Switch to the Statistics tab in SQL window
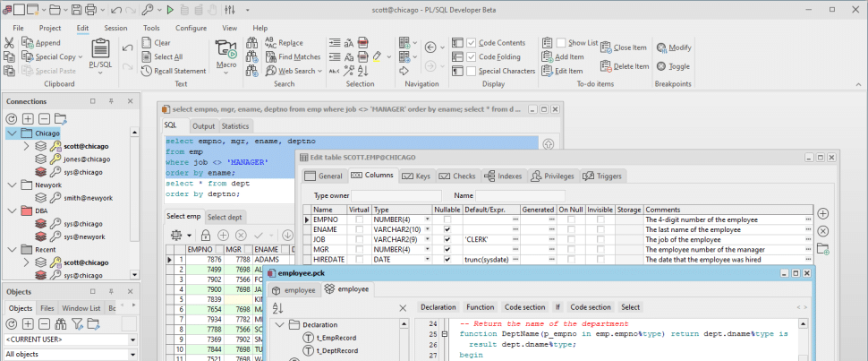Viewport: 868px width, 361px height. (x=236, y=126)
